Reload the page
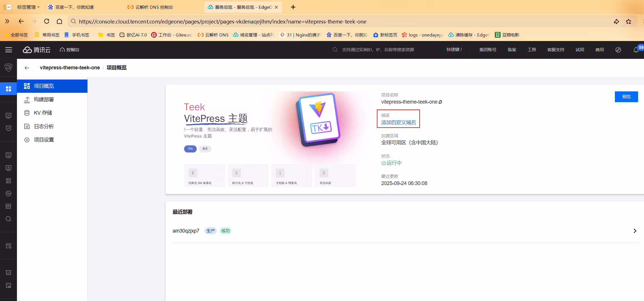 pos(47,21)
